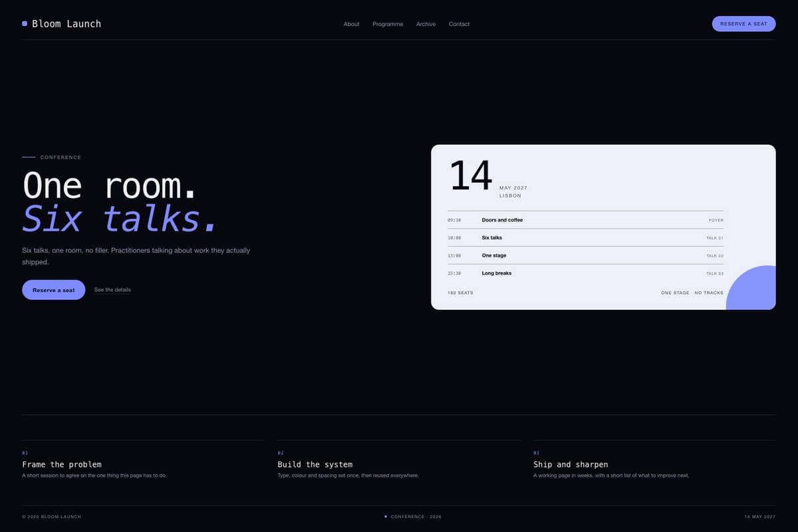Select the One stage schedule row

[586, 255]
